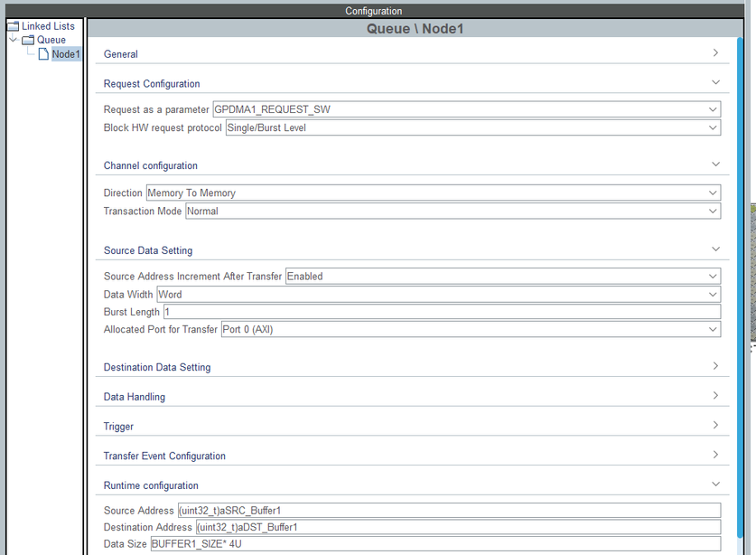Image resolution: width=756 pixels, height=555 pixels.
Task: Open the Transaction Mode dropdown
Action: click(x=453, y=212)
